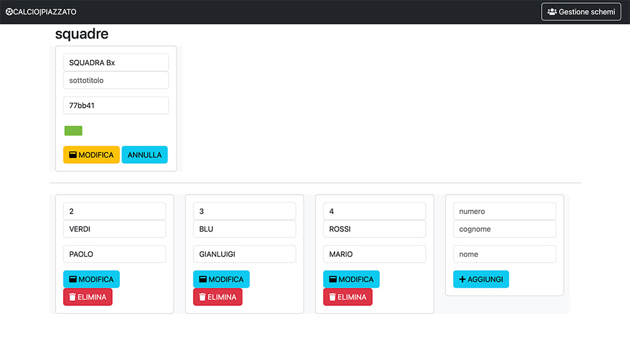Image resolution: width=630 pixels, height=364 pixels.
Task: Focus the SQUADRA Bx team name field
Action: (116, 63)
